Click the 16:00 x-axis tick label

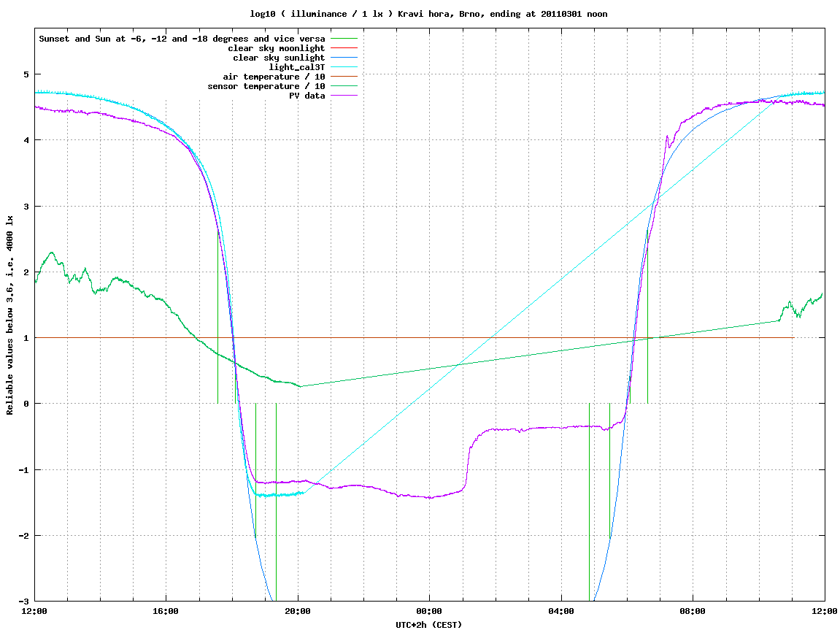(x=166, y=611)
